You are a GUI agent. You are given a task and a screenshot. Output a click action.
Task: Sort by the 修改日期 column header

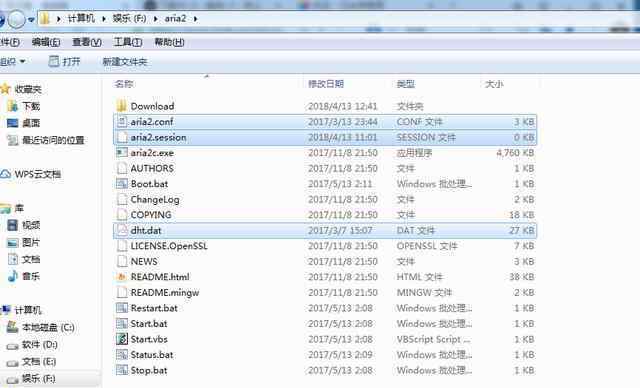(326, 84)
